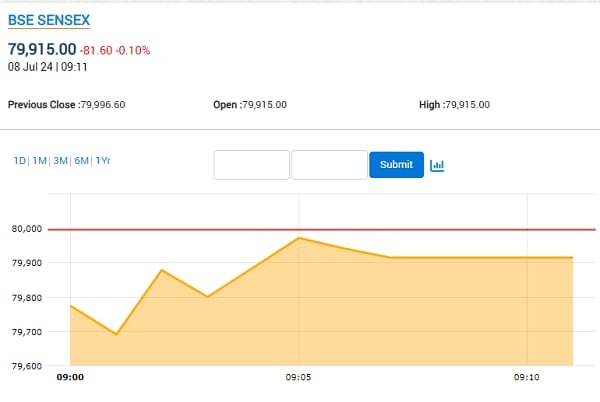Click the 09:00 time axis label
This screenshot has width=600, height=402.
pyautogui.click(x=70, y=377)
